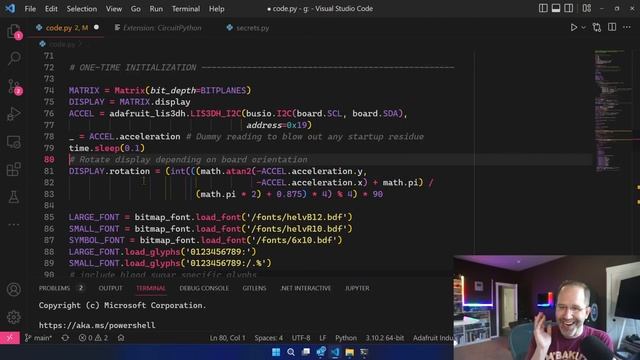Click Ln 80, Col 1 in status bar

pos(227,338)
